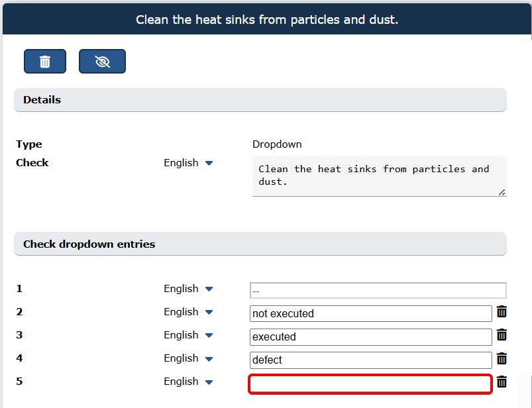Delete the 'executed' dropdown entry

[502, 335]
